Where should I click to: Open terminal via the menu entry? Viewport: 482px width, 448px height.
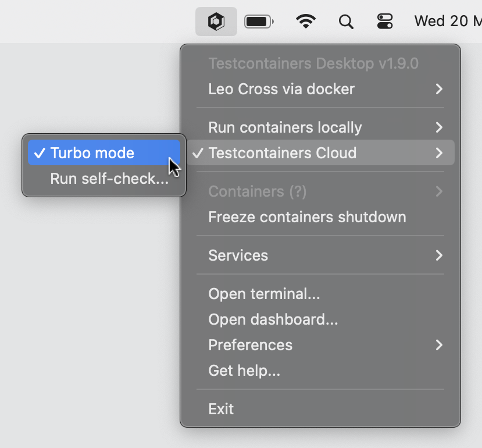[x=265, y=293]
